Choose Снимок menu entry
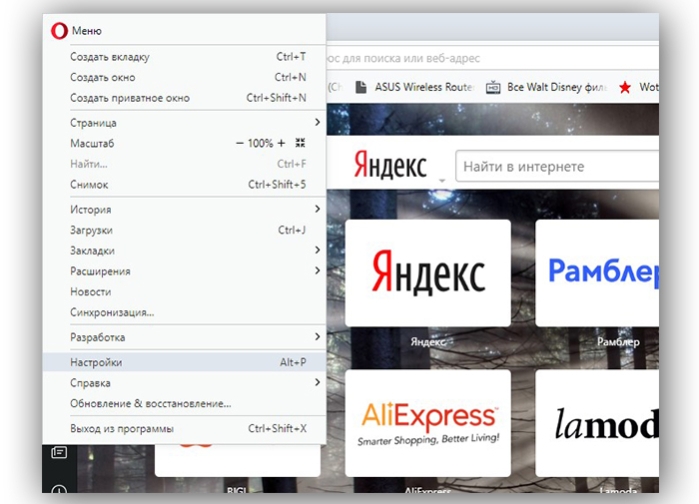This screenshot has width=699, height=504. tap(184, 184)
